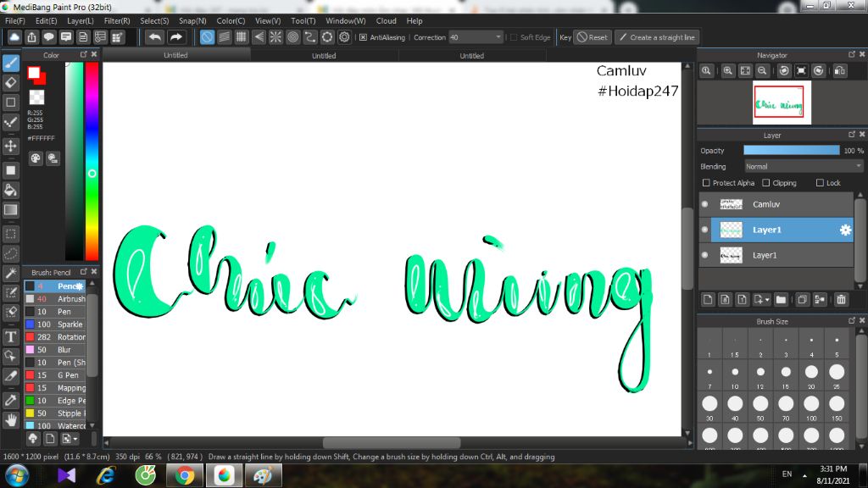
Task: Open brush panel add dropdown arrow
Action: [x=75, y=439]
